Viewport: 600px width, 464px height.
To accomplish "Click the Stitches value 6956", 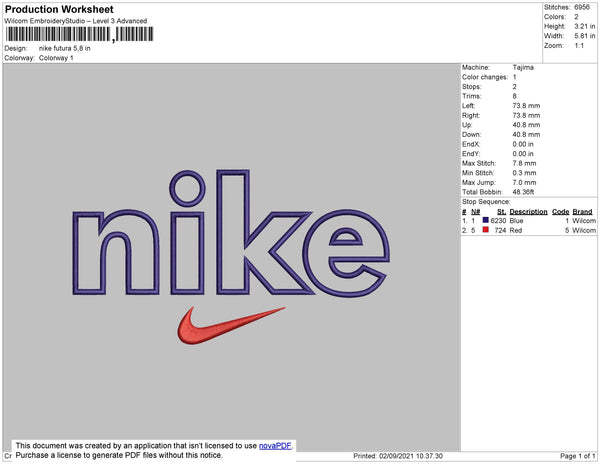I will click(582, 7).
